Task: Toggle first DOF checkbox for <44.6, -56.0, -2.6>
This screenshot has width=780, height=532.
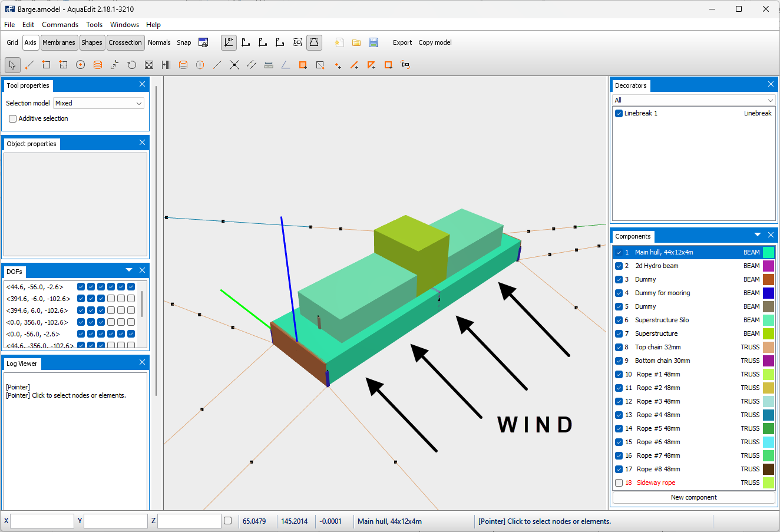Action: point(81,287)
